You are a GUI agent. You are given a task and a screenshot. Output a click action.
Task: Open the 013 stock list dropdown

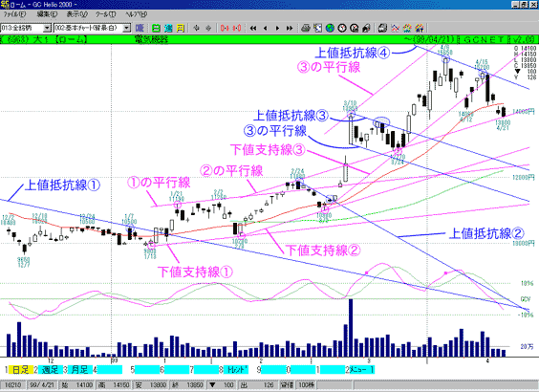point(48,28)
